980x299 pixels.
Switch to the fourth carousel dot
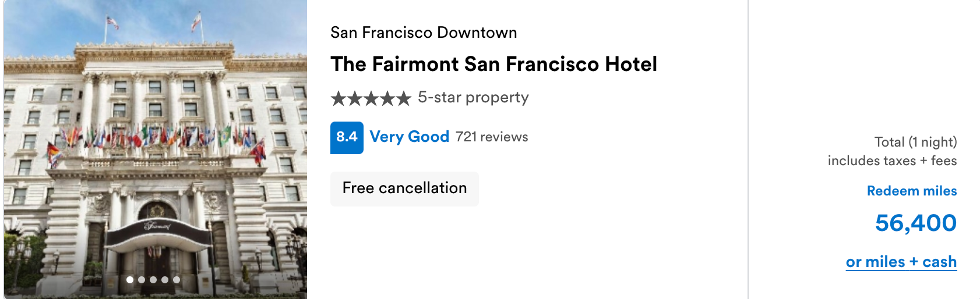tap(165, 280)
